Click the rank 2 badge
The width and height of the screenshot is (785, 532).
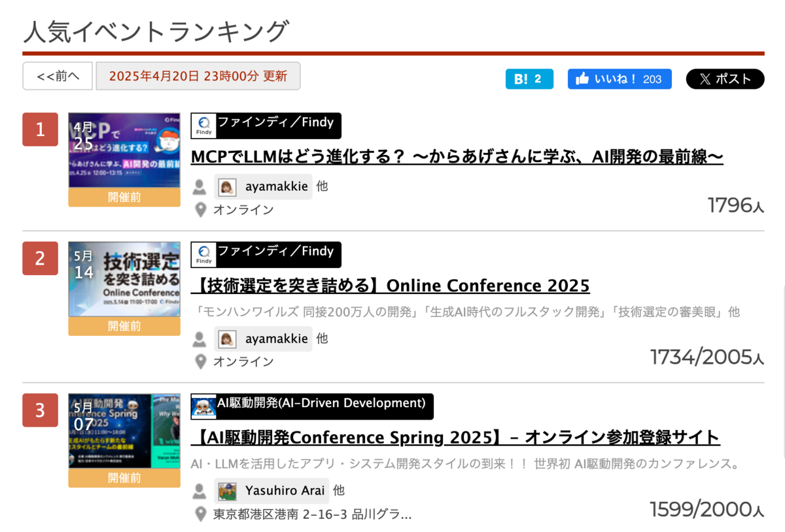click(41, 258)
